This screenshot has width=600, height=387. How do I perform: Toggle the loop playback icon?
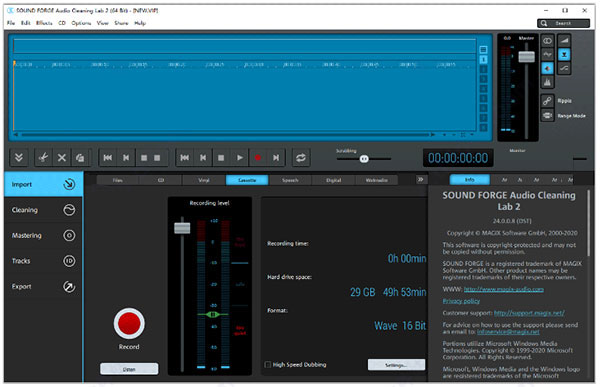301,157
